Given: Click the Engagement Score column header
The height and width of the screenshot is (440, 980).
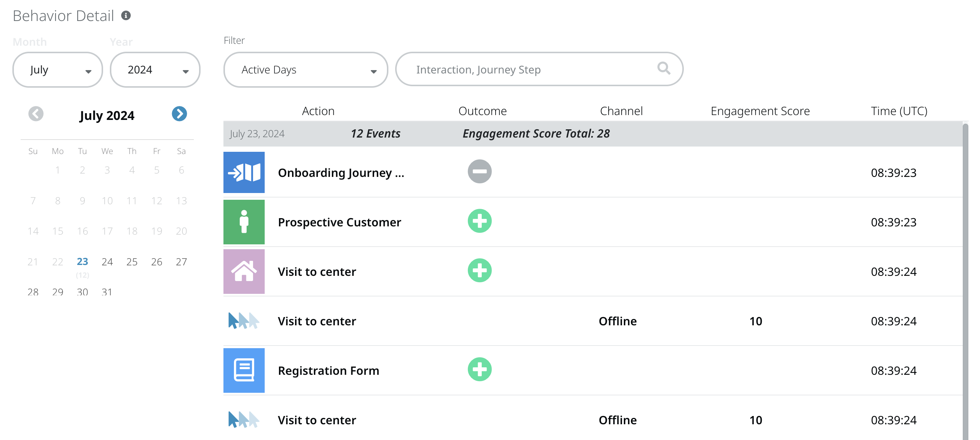Looking at the screenshot, I should click(760, 111).
